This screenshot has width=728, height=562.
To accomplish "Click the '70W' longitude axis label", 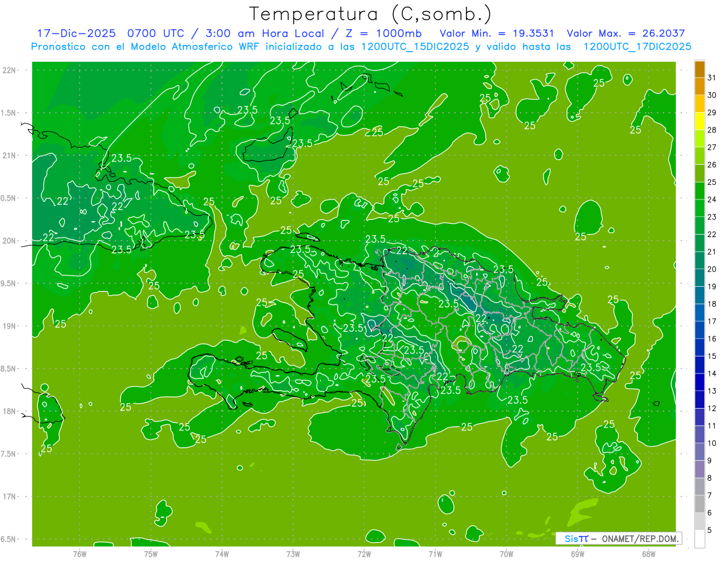I will (x=507, y=554).
